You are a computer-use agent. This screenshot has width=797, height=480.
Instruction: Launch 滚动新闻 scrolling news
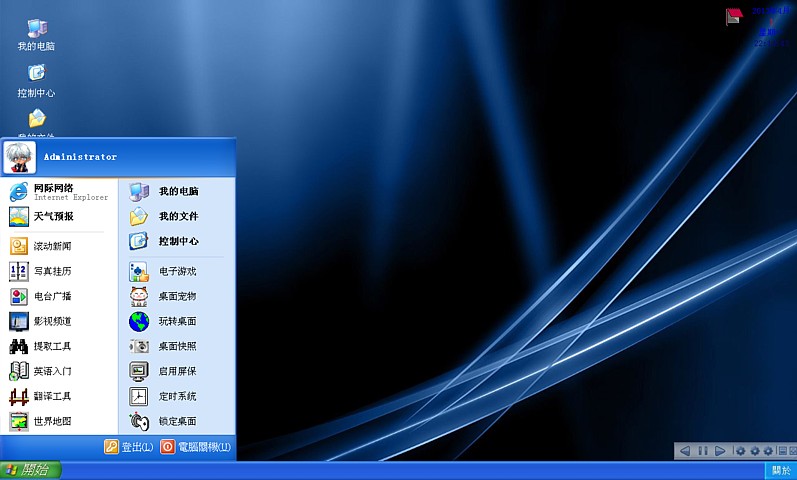click(x=52, y=246)
